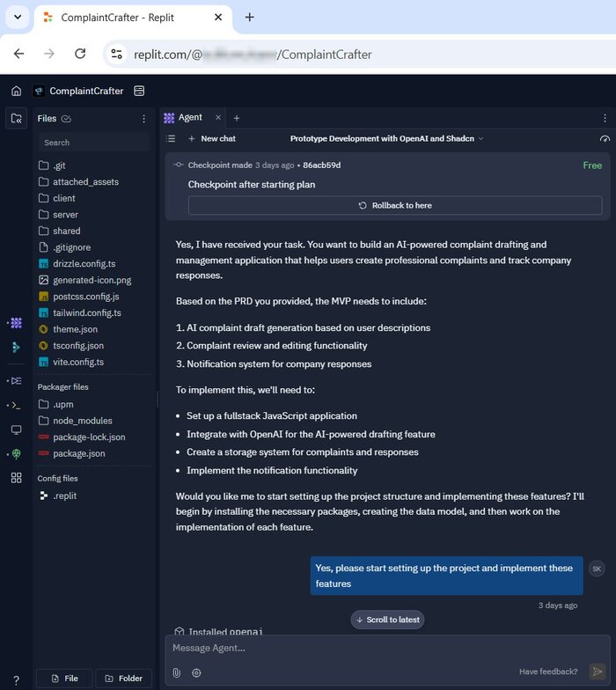This screenshot has width=616, height=690.
Task: Expand the chat title dropdown
Action: (x=387, y=138)
